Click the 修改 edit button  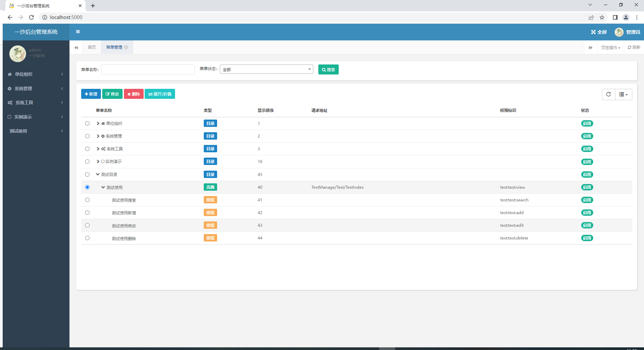point(112,94)
